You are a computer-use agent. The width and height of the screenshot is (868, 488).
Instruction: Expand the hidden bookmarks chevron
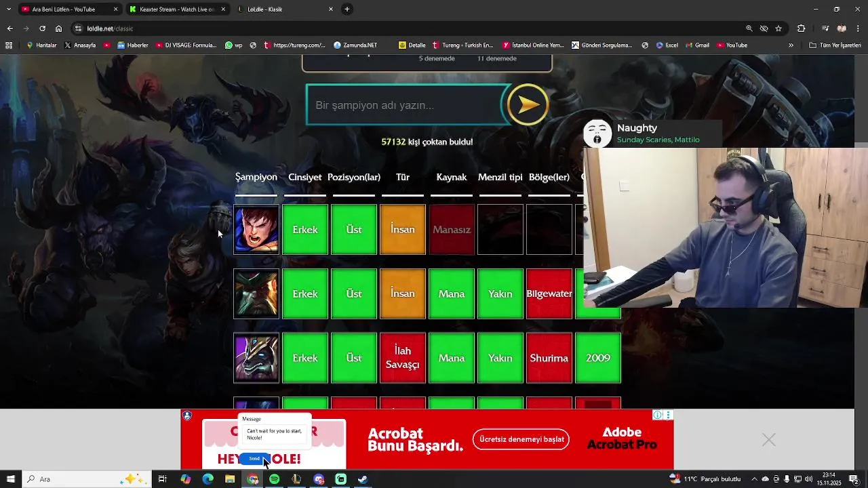pyautogui.click(x=791, y=45)
